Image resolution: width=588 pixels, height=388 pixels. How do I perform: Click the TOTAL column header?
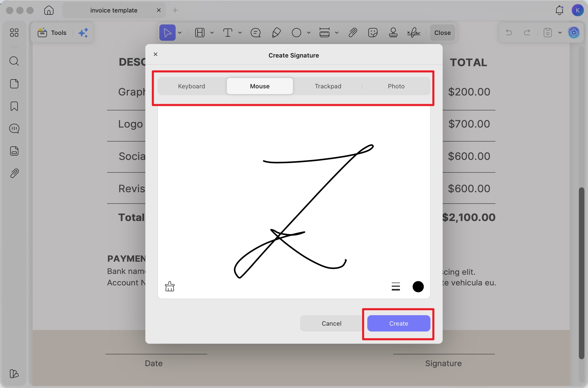(x=468, y=62)
